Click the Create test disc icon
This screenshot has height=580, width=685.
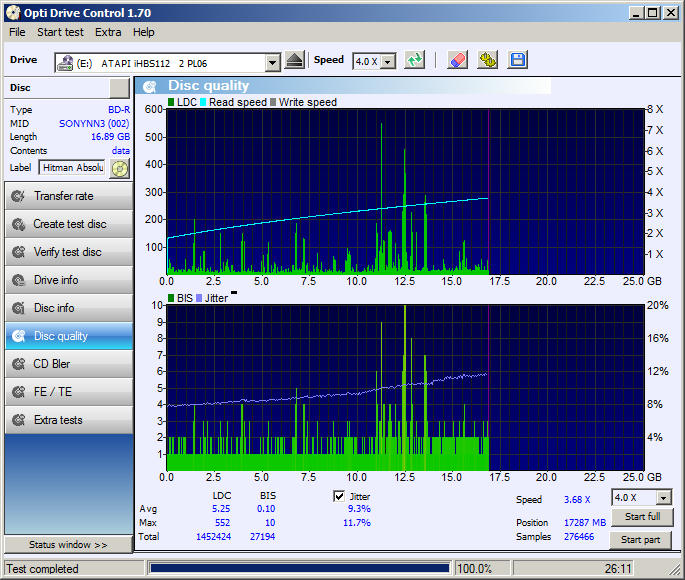[x=18, y=224]
